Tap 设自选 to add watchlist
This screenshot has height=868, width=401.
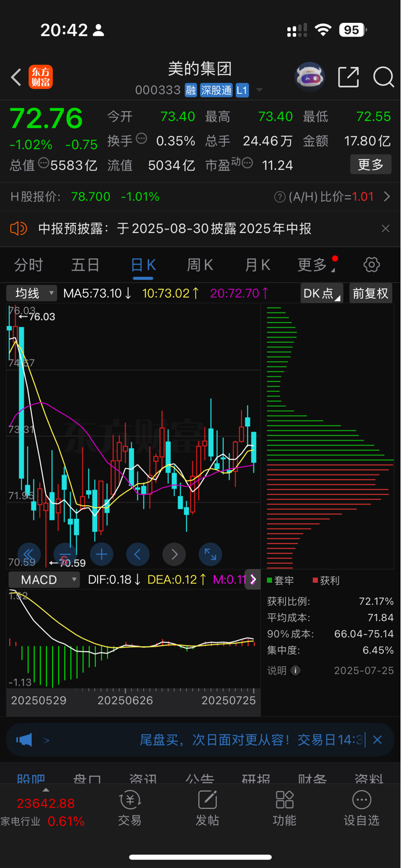click(361, 809)
